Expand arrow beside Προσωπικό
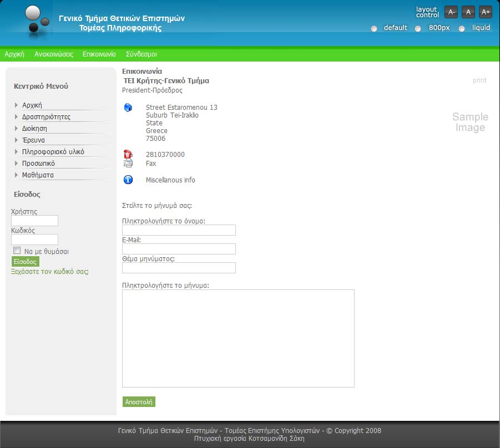Viewport: 500px width, 448px height. pos(16,163)
